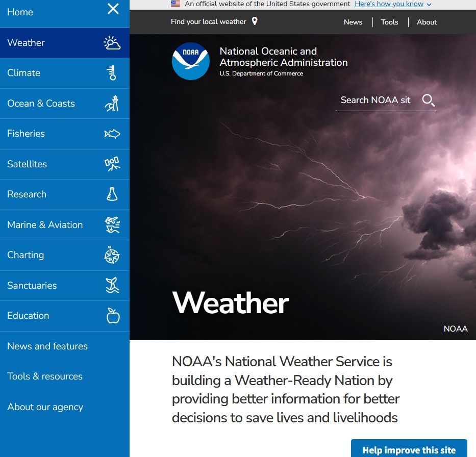Click the location pin next to local weather
476x457 pixels.
coord(255,21)
